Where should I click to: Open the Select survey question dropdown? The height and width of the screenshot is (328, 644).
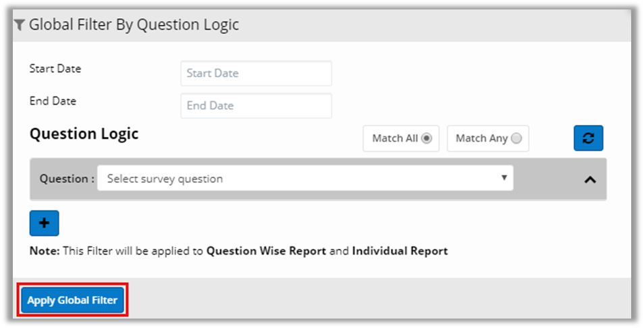pyautogui.click(x=304, y=179)
